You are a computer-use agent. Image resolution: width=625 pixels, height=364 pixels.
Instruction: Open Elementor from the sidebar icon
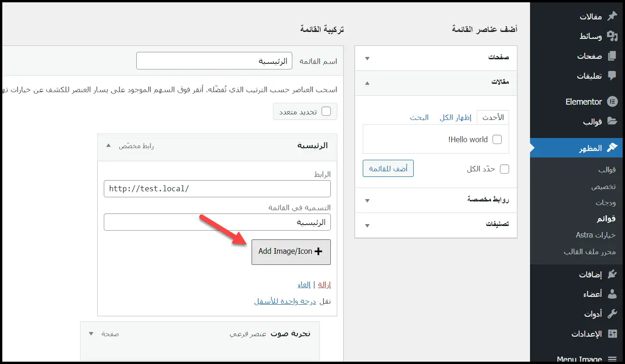click(x=612, y=102)
